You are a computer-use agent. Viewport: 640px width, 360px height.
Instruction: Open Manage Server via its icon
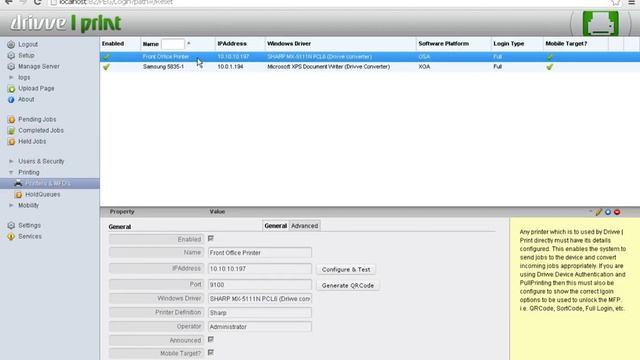point(11,67)
